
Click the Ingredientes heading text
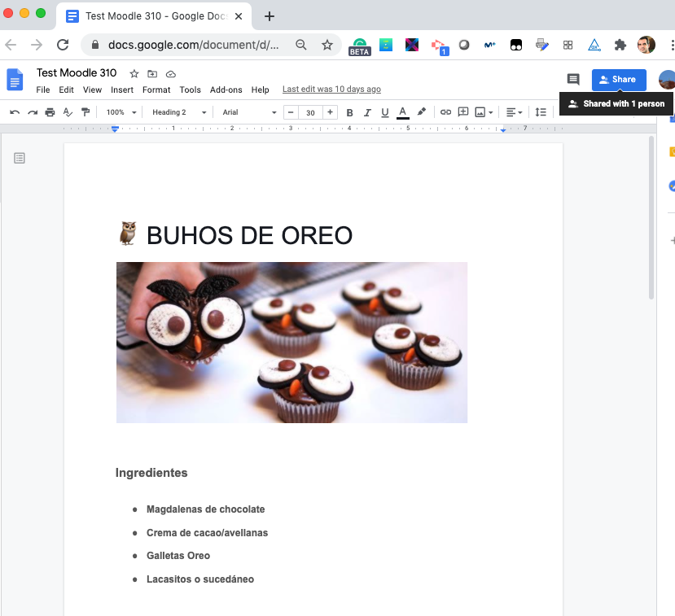tap(151, 473)
